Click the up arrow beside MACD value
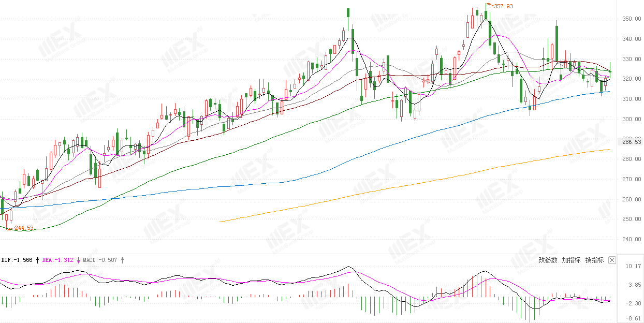The height and width of the screenshot is (323, 644). [122, 260]
